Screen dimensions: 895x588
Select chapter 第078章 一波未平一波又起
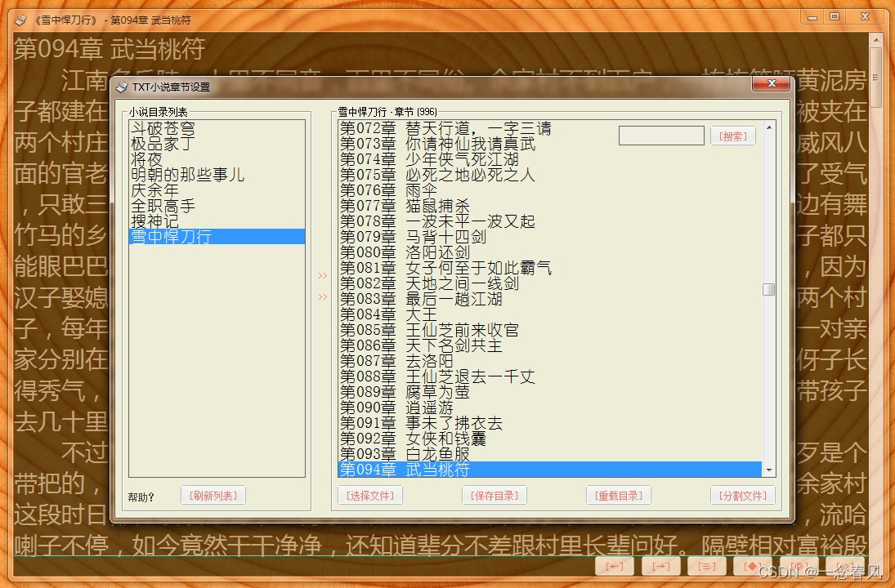(550, 220)
